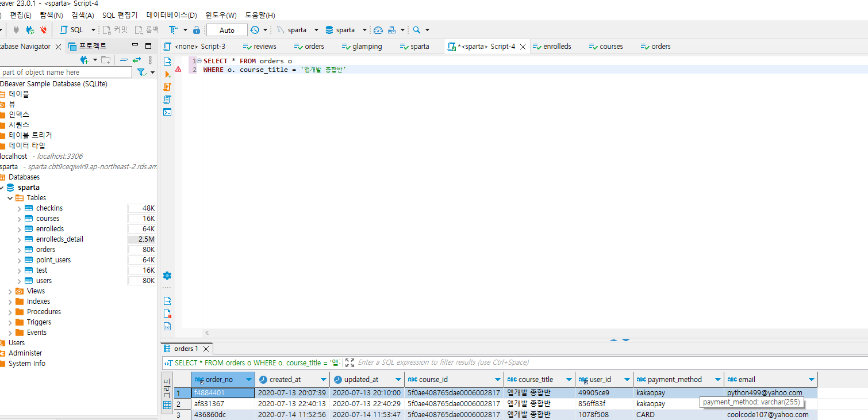Click the transaction mode icon
868x420 pixels.
173,30
